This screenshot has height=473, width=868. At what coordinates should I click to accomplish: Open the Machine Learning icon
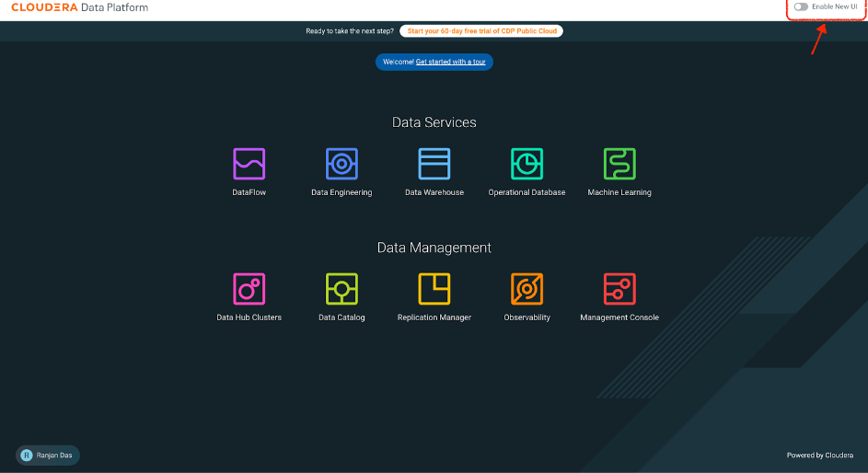point(619,164)
